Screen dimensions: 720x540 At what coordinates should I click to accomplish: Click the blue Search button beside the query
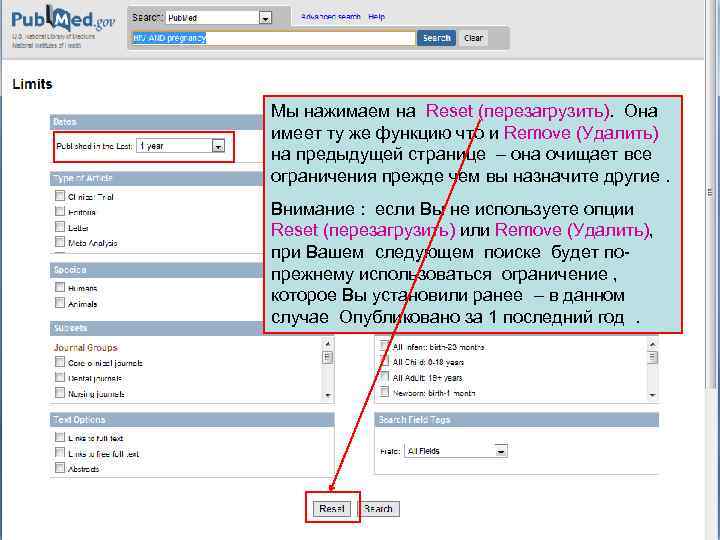(436, 38)
